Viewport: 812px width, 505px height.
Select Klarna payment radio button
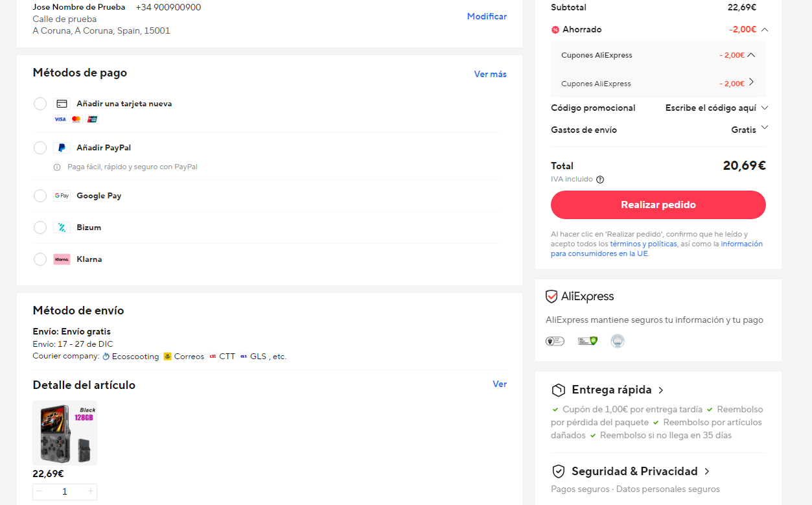[40, 259]
